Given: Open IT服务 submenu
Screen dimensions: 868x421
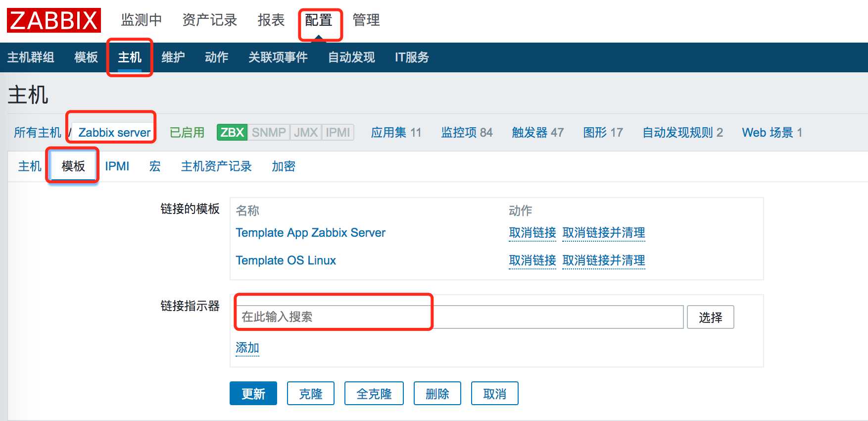Looking at the screenshot, I should [412, 57].
